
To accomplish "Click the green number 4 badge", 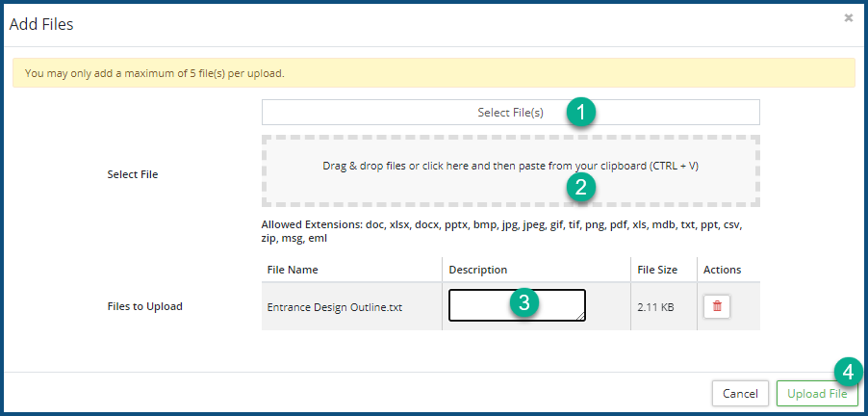I will tap(847, 372).
